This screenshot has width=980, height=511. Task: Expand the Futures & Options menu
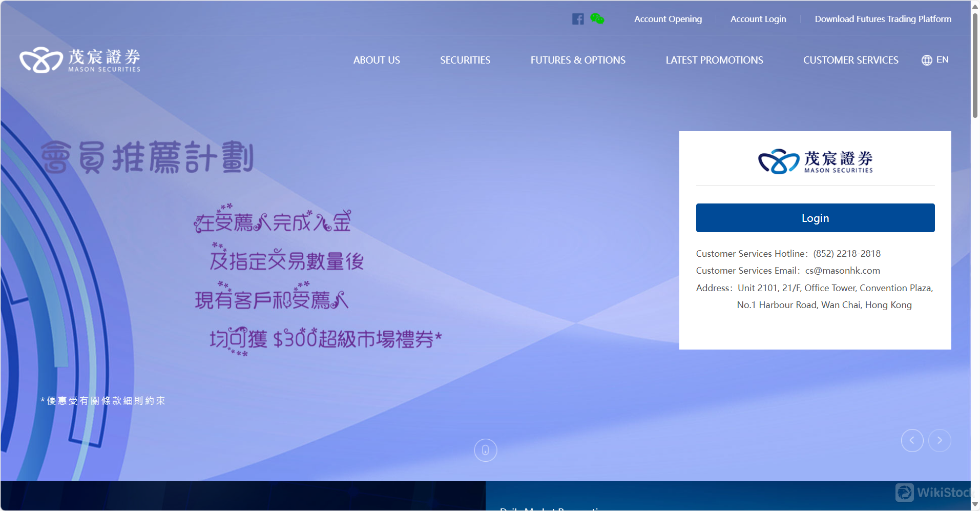coord(578,60)
